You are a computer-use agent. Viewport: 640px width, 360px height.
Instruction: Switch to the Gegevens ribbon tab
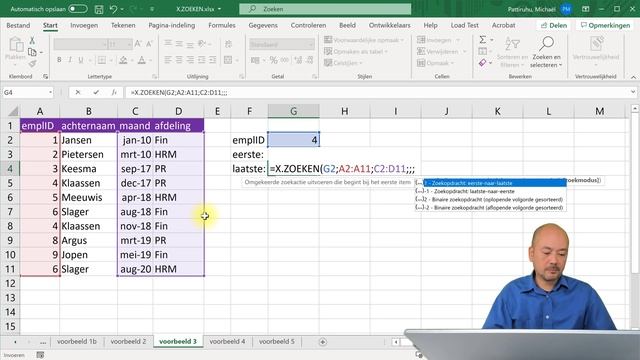coord(263,25)
